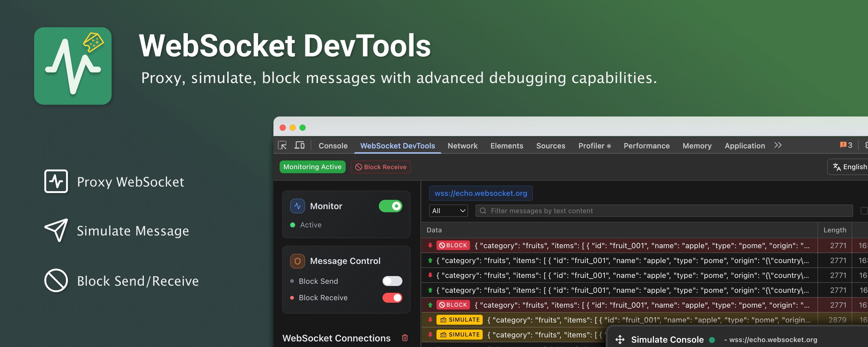The width and height of the screenshot is (868, 347).
Task: Enable the Block Send switch
Action: coord(392,281)
